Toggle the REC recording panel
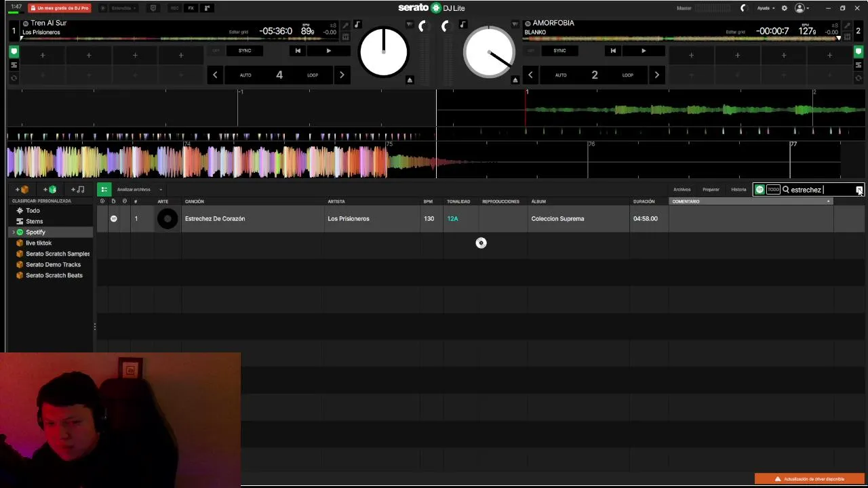868x488 pixels. pos(174,8)
